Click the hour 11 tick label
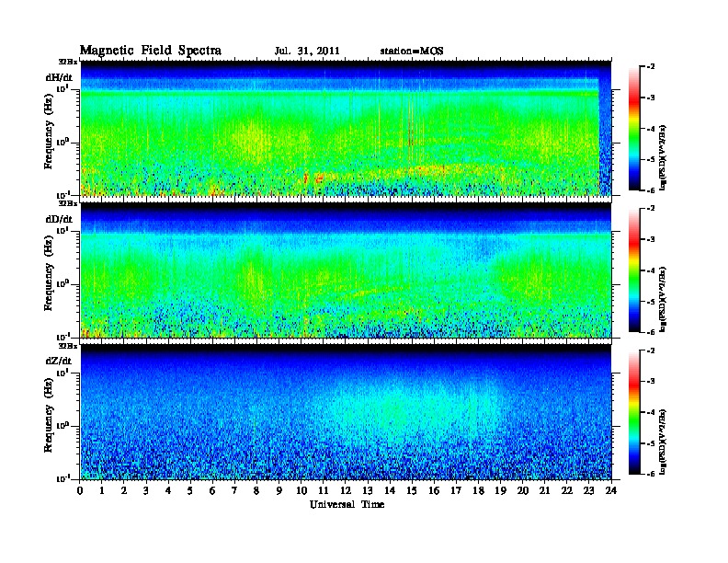 pos(324,490)
